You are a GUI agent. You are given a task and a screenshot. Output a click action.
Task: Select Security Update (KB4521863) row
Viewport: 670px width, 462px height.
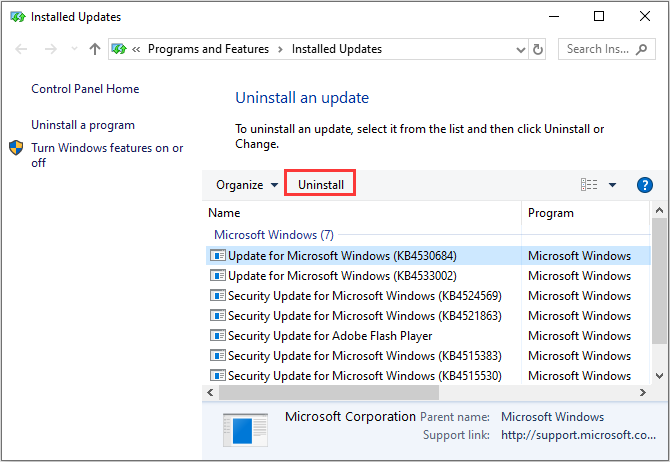(x=428, y=316)
